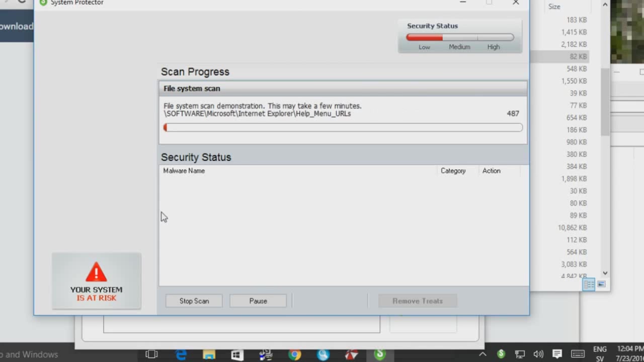Image resolution: width=644 pixels, height=362 pixels.
Task: Click the red warning triangle icon
Action: point(96,273)
